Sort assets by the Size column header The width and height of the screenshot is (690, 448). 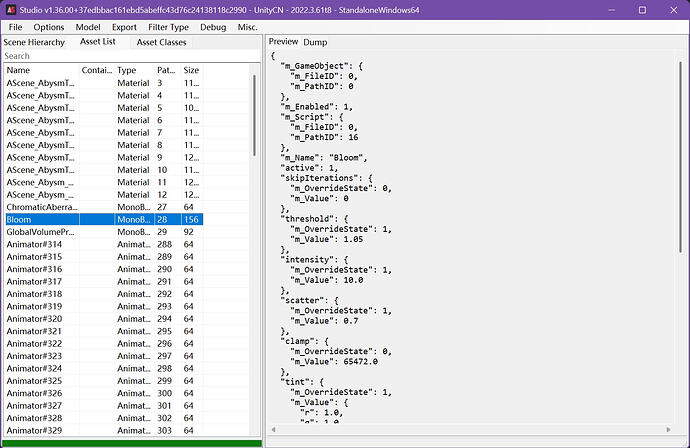click(x=191, y=70)
